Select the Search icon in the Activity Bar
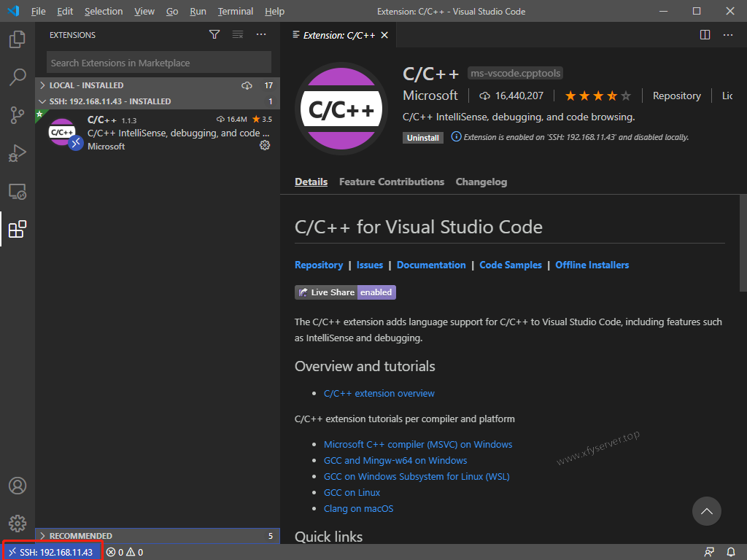 (17, 77)
